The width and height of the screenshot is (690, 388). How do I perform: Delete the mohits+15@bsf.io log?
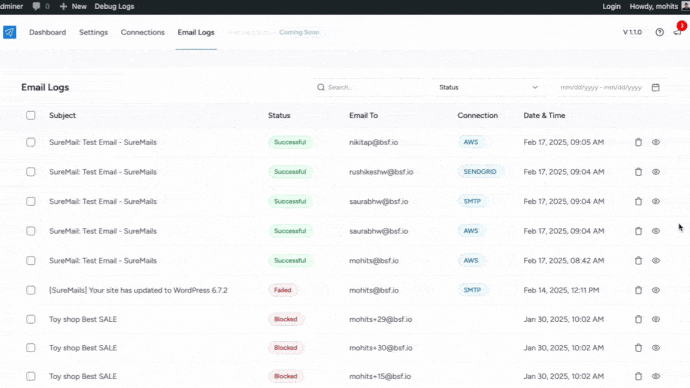pyautogui.click(x=638, y=376)
